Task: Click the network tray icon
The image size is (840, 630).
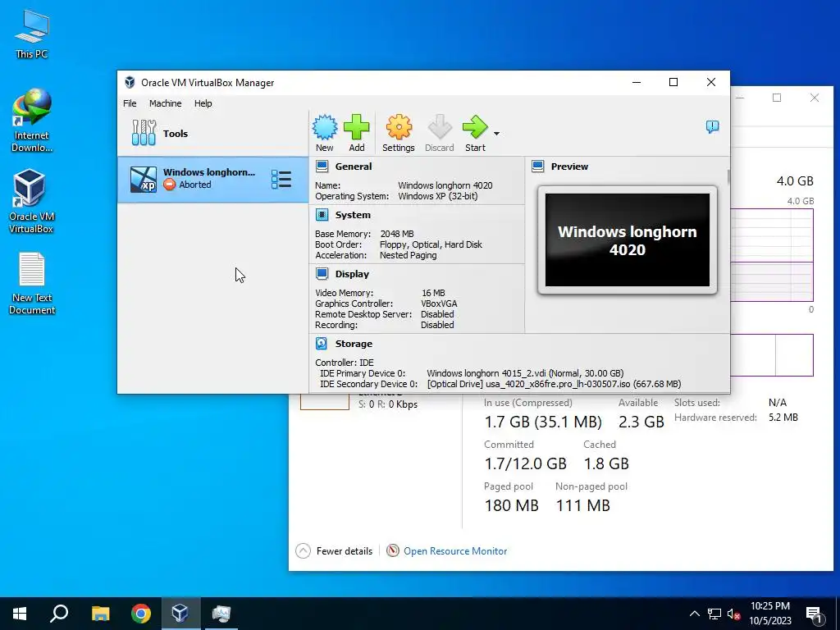Action: (x=714, y=614)
